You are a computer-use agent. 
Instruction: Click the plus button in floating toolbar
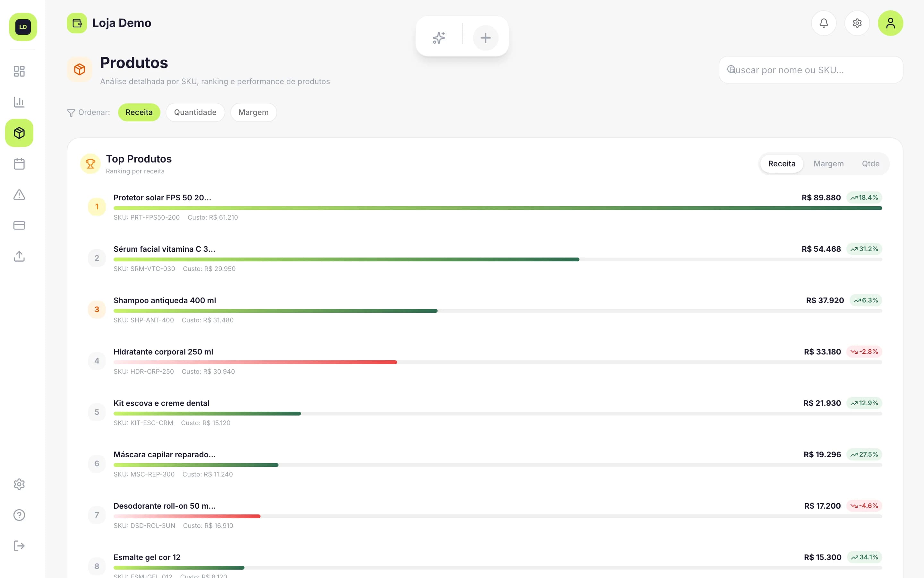coord(486,38)
